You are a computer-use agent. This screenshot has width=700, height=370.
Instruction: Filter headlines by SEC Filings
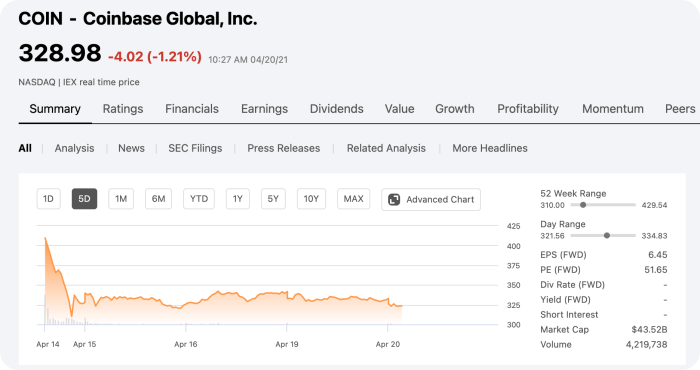tap(195, 148)
